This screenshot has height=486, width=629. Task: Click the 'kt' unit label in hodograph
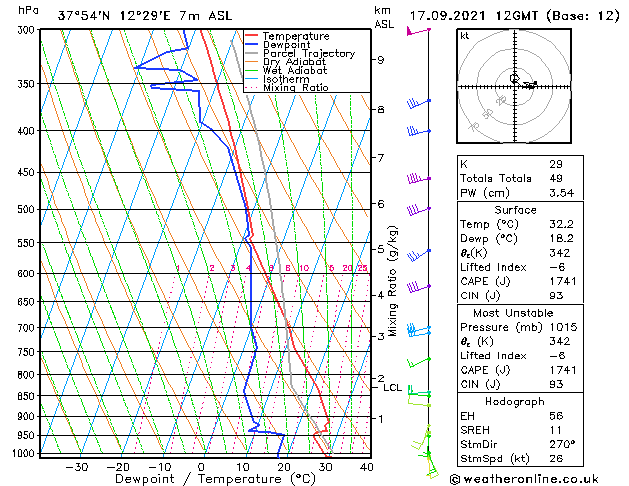(x=465, y=36)
